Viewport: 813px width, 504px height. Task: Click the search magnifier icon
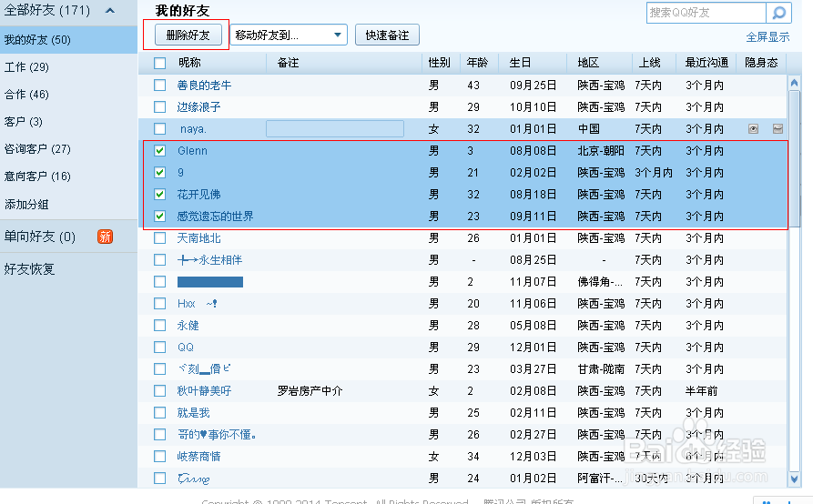[778, 13]
